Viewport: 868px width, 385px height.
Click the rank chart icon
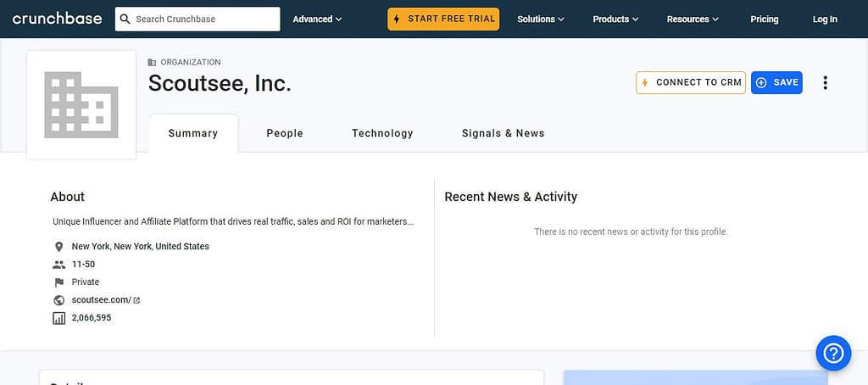(58, 318)
